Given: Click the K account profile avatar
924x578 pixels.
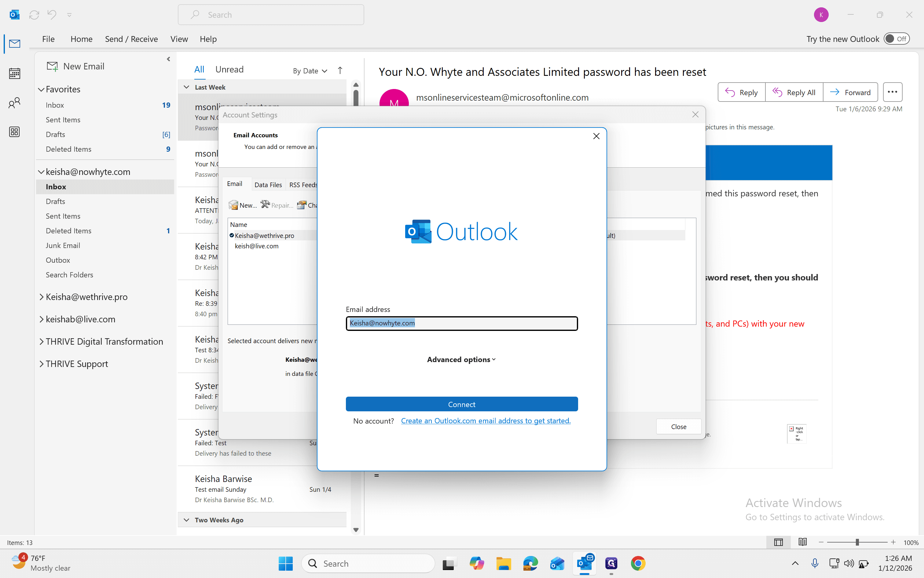Looking at the screenshot, I should click(x=821, y=15).
